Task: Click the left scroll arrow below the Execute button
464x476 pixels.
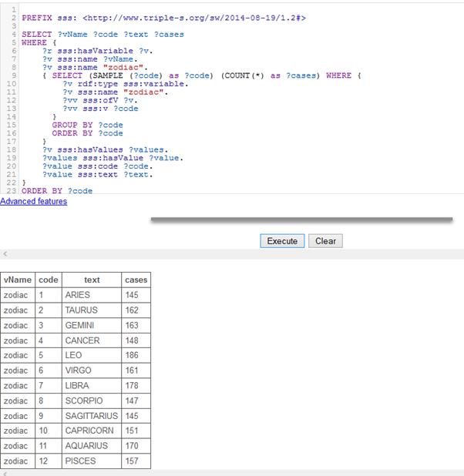Action: (5, 253)
